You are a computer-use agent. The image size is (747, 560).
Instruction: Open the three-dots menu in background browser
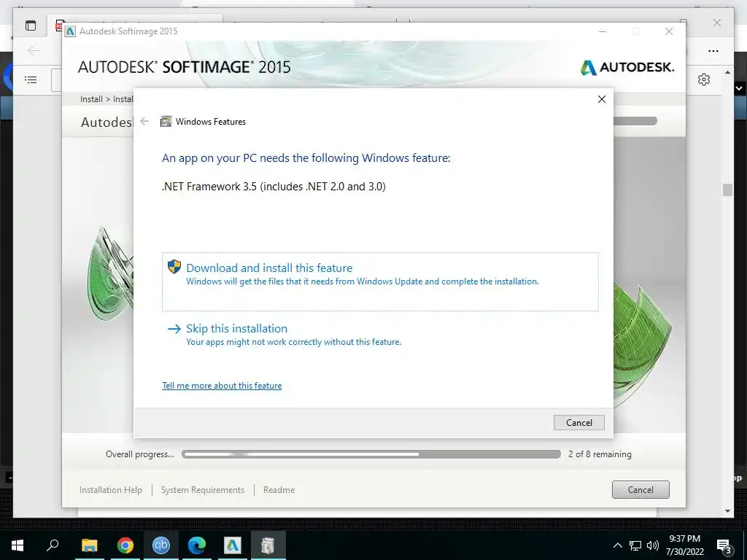pos(713,51)
